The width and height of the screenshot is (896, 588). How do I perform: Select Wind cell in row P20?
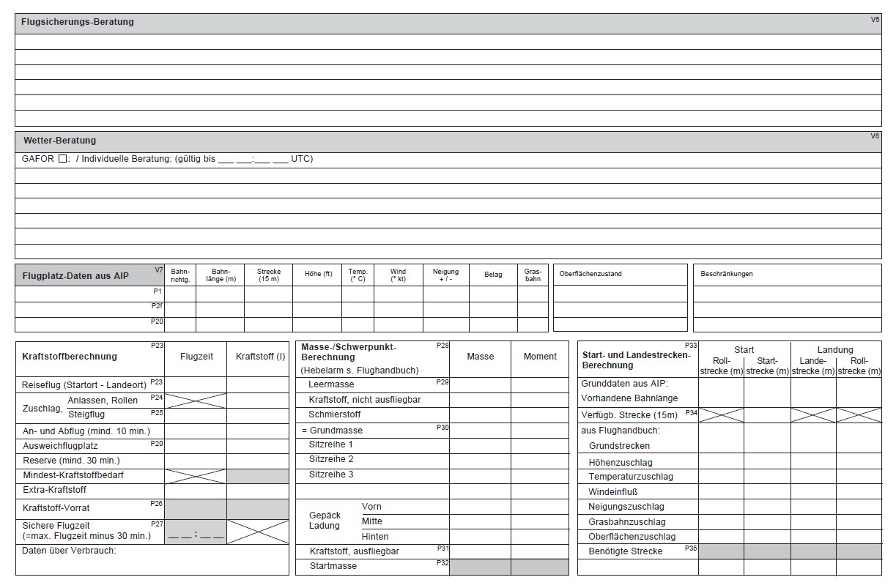pyautogui.click(x=398, y=324)
